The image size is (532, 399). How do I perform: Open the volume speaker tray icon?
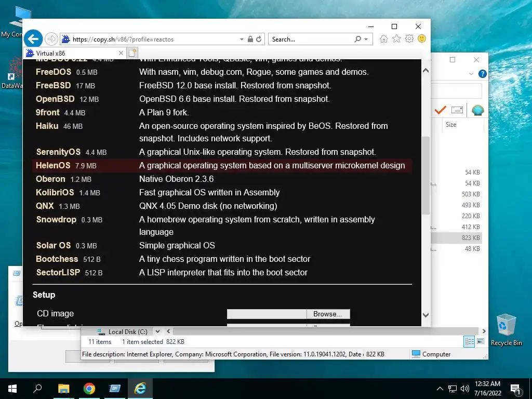click(x=465, y=389)
